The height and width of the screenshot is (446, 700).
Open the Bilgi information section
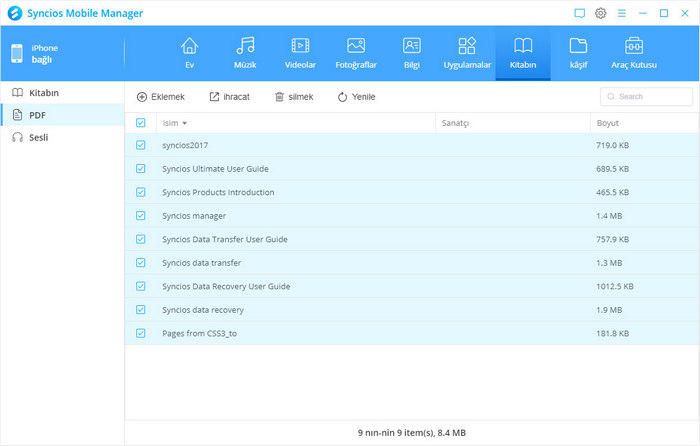pos(412,53)
